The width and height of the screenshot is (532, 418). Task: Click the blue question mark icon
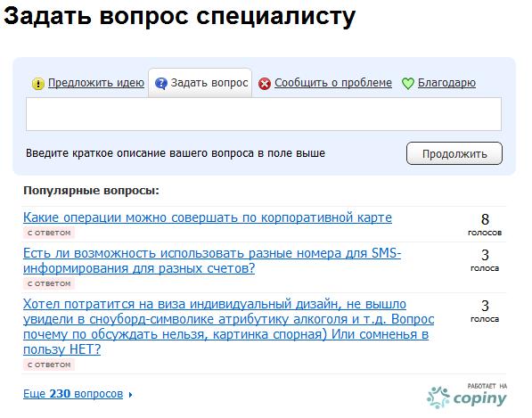[x=161, y=84]
